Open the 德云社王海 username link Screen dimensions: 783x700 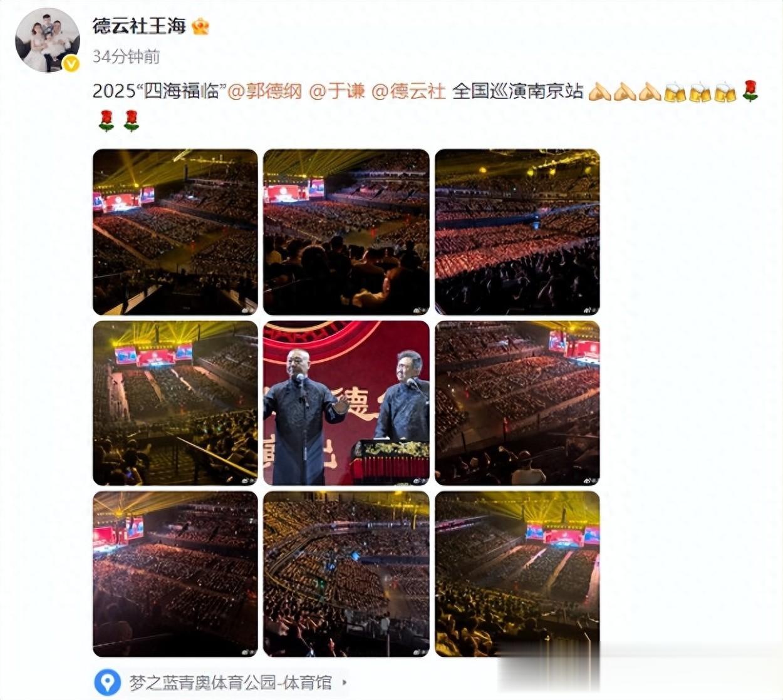point(139,26)
